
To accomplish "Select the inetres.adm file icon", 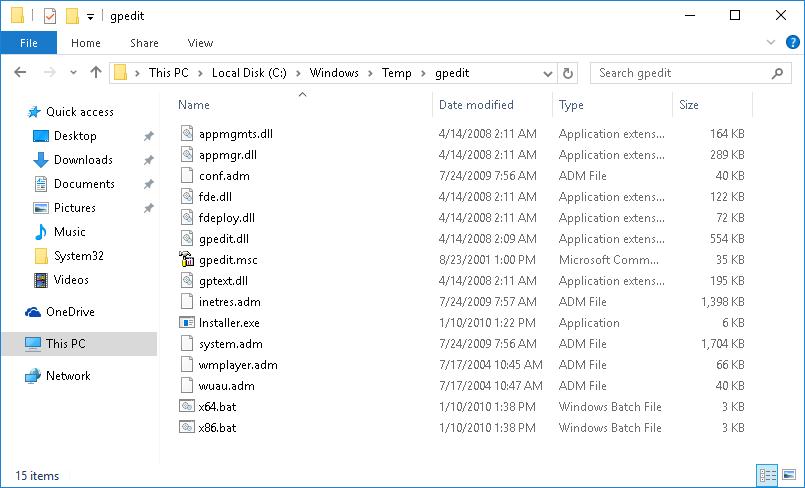I will (x=187, y=302).
